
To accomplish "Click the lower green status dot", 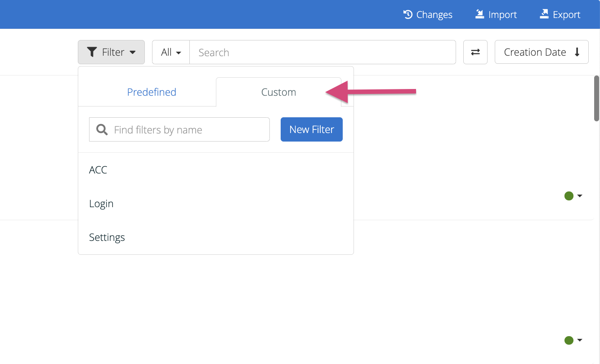I will (569, 341).
